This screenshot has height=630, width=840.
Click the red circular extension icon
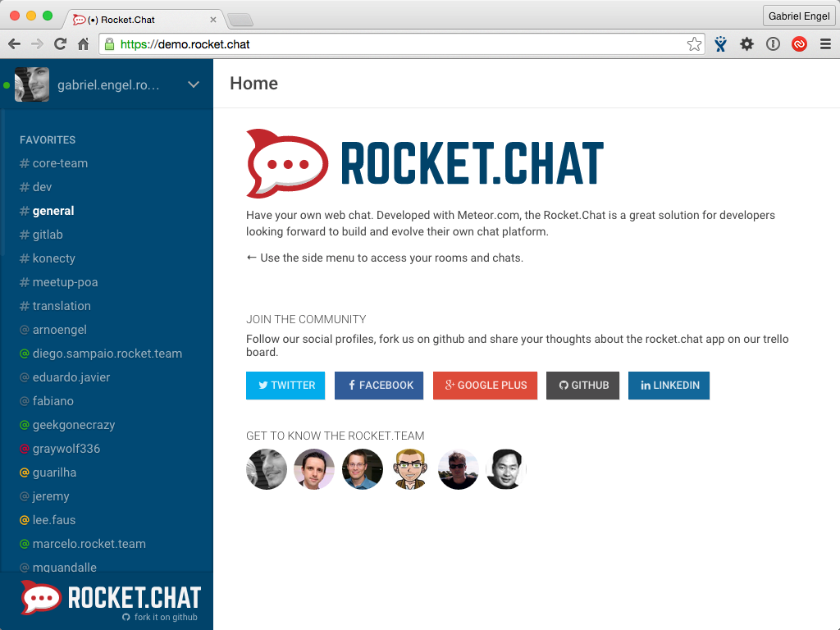click(799, 44)
